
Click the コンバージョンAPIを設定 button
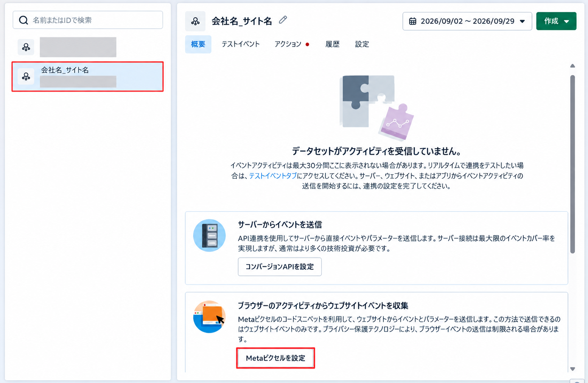tap(280, 267)
